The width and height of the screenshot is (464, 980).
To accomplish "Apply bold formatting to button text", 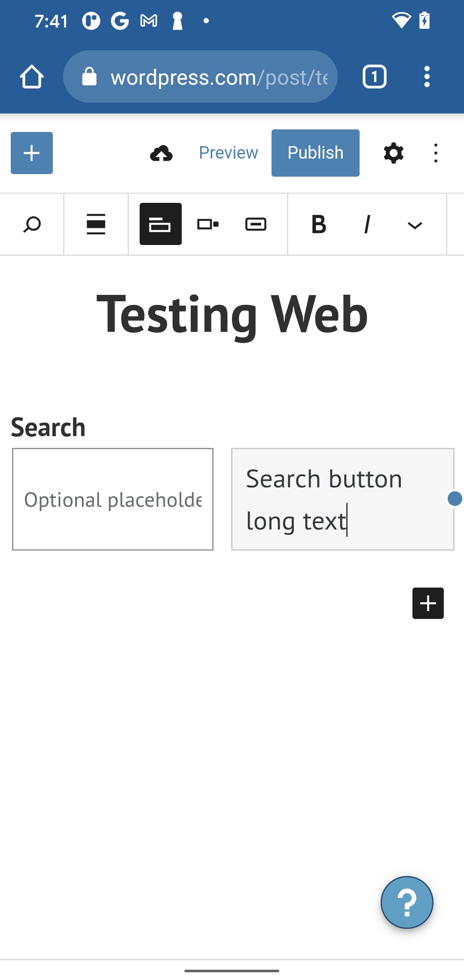I will 318,224.
